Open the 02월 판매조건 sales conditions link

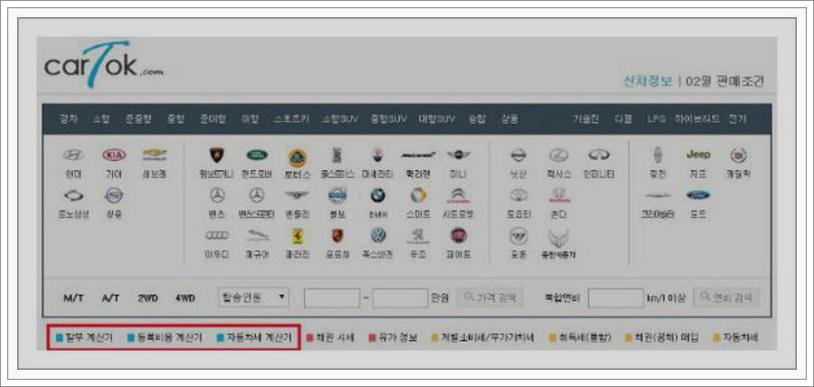725,82
